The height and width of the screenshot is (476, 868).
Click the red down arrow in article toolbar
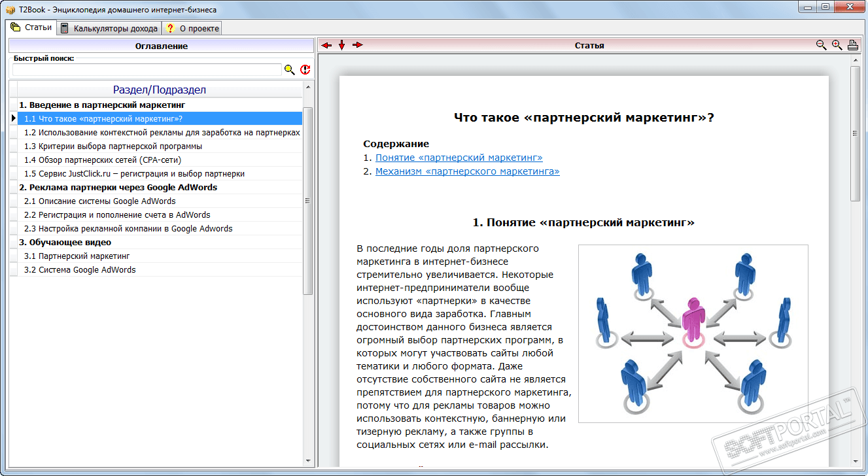[341, 45]
